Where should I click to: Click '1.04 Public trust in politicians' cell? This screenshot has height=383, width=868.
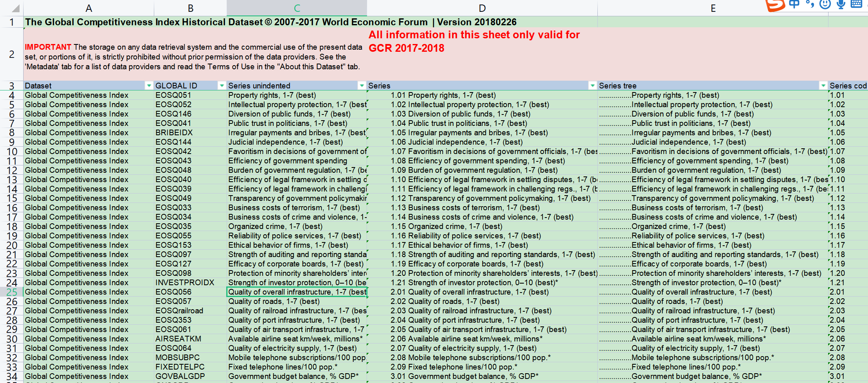click(x=482, y=123)
